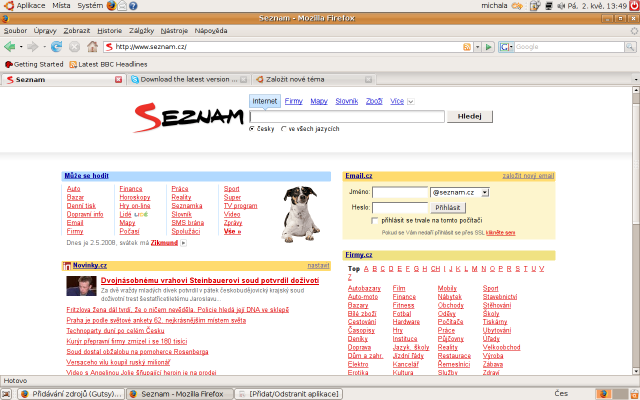Screen dimensions: 640x400
Task: Click the Google search engine icon
Action: pyautogui.click(x=504, y=47)
